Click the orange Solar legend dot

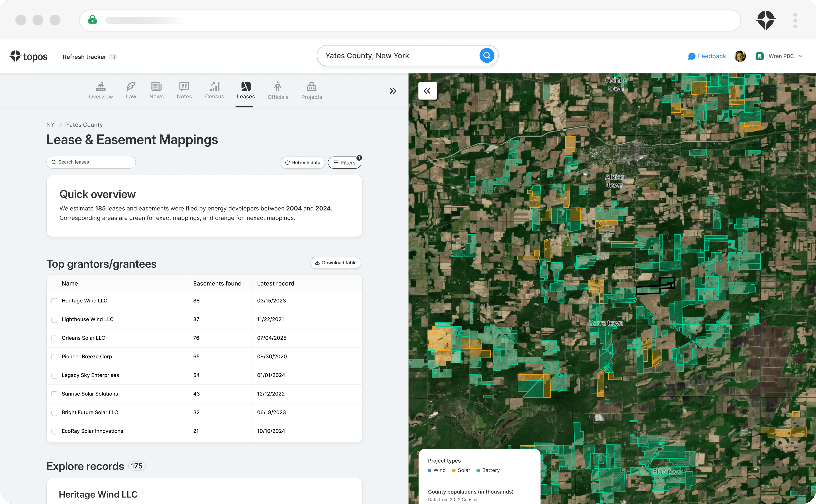(x=453, y=470)
